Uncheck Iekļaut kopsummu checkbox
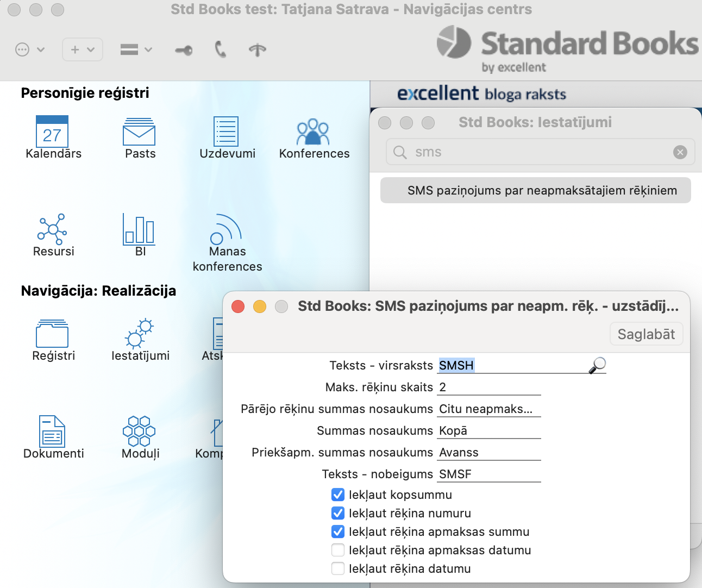Image resolution: width=702 pixels, height=588 pixels. [x=338, y=495]
